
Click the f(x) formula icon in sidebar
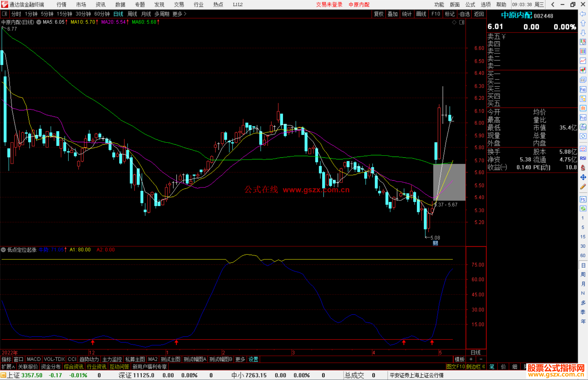tap(583, 127)
